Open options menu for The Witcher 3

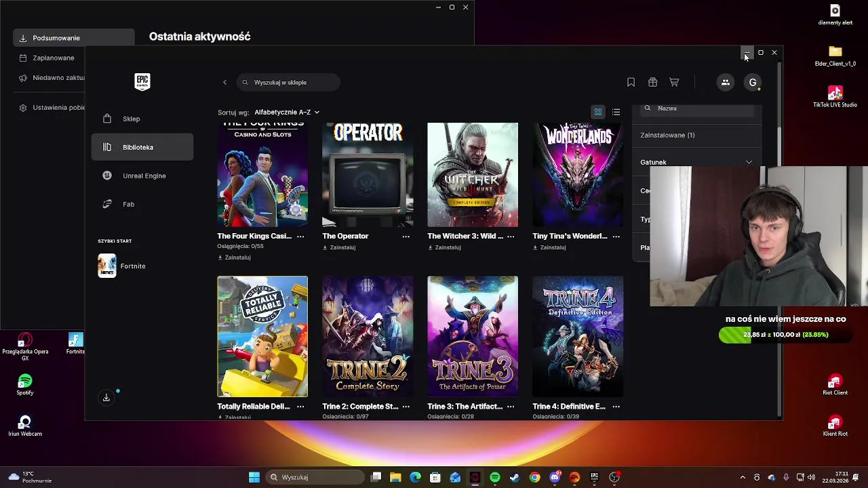coord(511,237)
